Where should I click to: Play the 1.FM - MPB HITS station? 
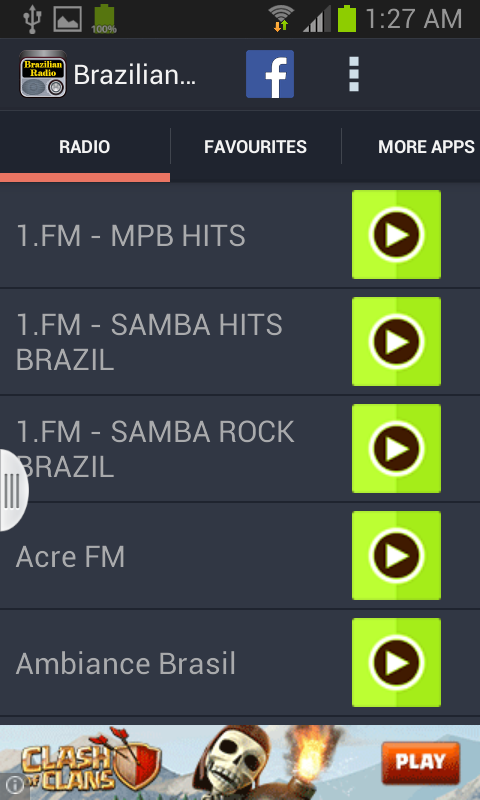[396, 234]
